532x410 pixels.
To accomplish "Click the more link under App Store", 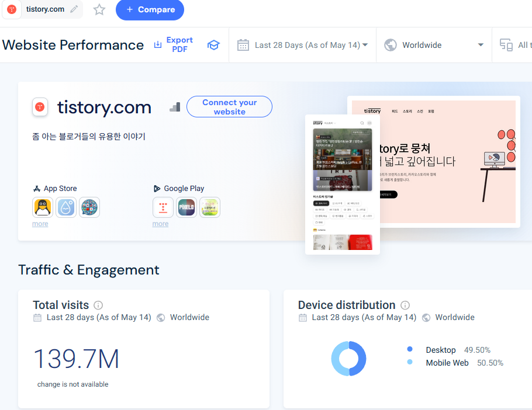I will 40,224.
